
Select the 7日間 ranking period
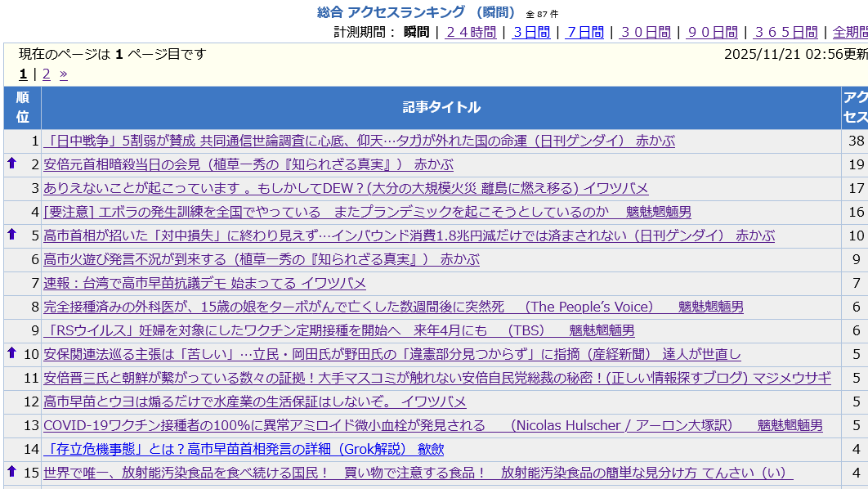tap(585, 32)
